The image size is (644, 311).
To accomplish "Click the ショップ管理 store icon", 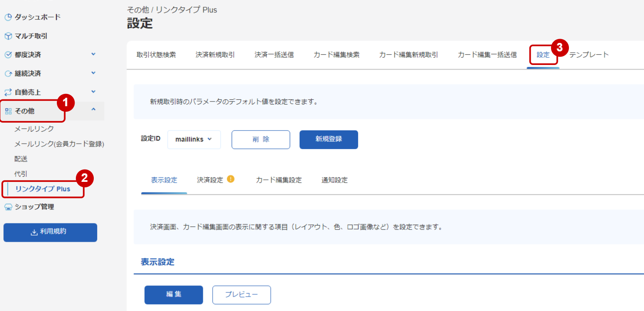I will pyautogui.click(x=8, y=207).
